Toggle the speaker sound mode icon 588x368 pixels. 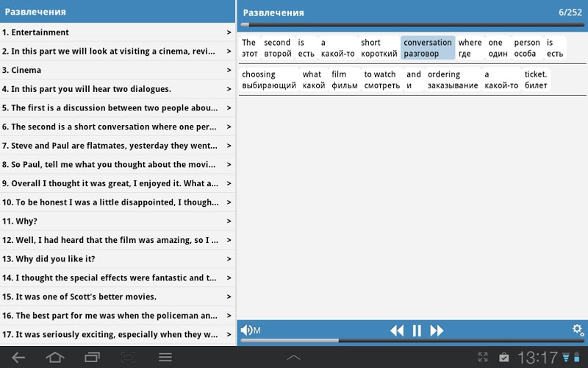[x=251, y=330]
